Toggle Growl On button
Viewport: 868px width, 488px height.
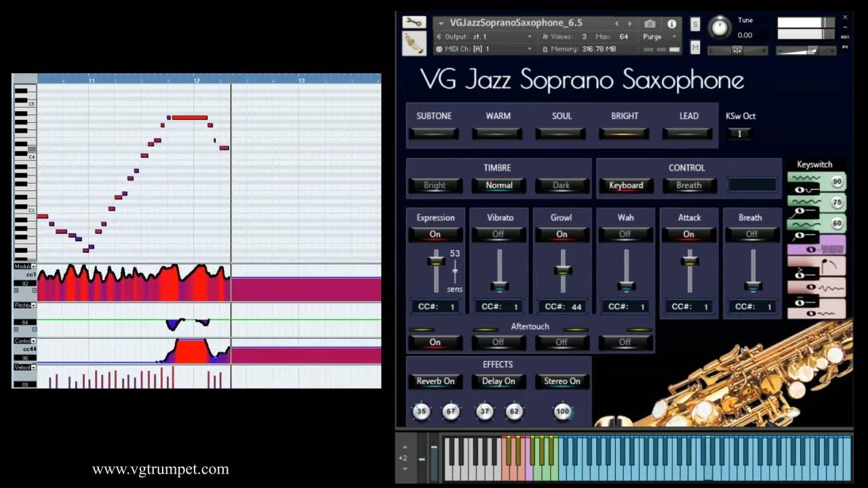[561, 234]
